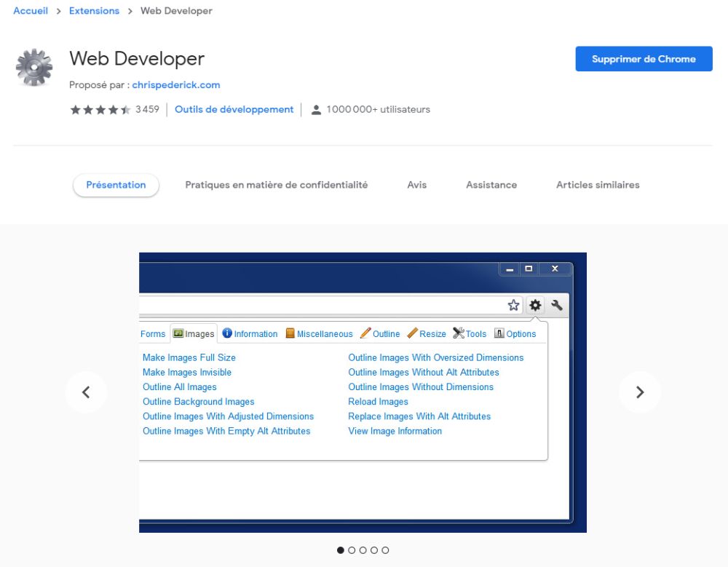
Task: Select the fifth carousel dot
Action: (x=385, y=550)
